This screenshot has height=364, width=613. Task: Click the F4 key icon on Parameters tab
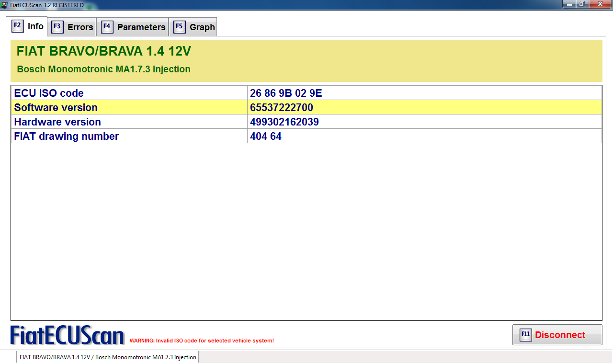[107, 27]
